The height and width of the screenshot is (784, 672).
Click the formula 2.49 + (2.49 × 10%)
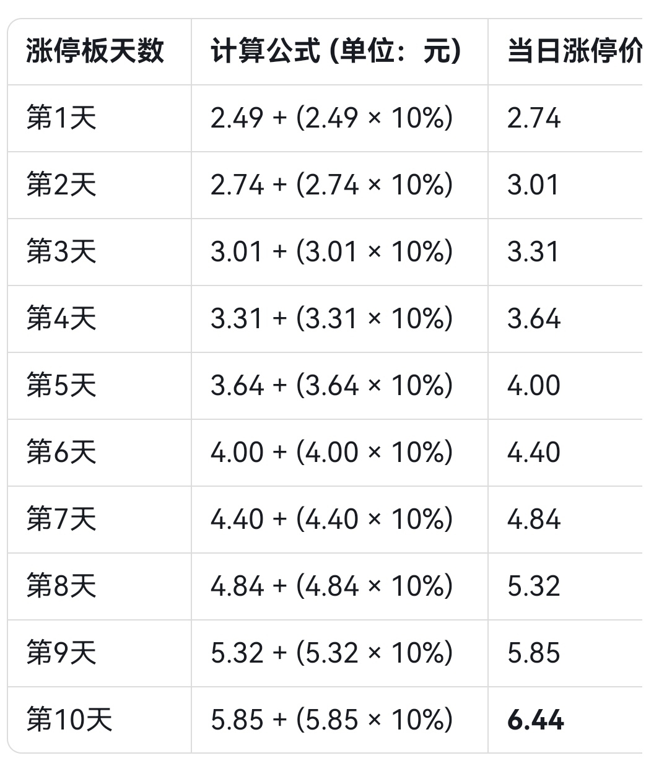click(332, 118)
